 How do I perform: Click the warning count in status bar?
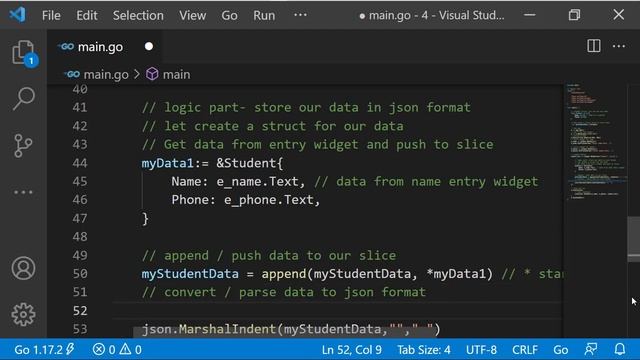click(x=131, y=349)
